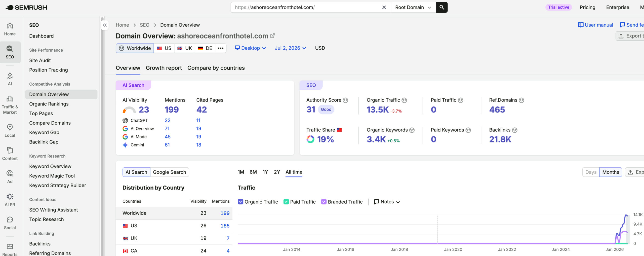The height and width of the screenshot is (256, 644).
Task: Switch chart to AI Search toggle
Action: 136,172
